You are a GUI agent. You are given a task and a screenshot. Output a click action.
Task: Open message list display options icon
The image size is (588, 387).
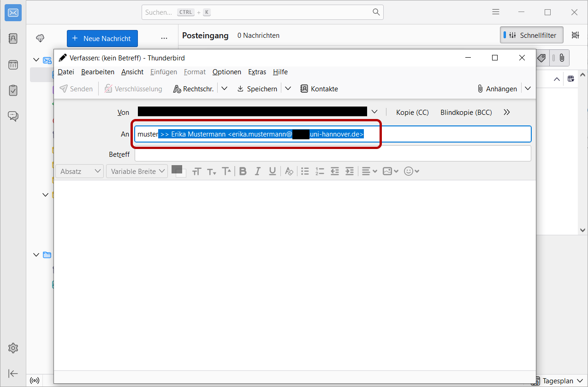(575, 35)
